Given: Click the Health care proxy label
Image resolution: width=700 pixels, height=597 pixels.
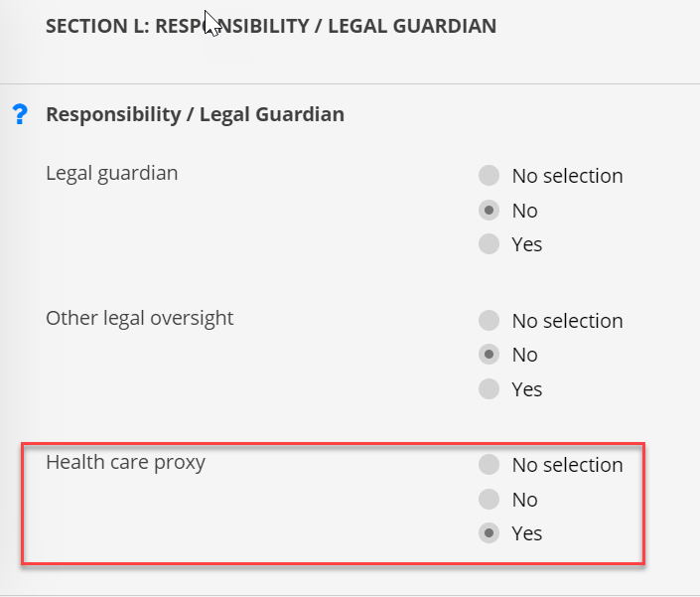Looking at the screenshot, I should point(125,463).
